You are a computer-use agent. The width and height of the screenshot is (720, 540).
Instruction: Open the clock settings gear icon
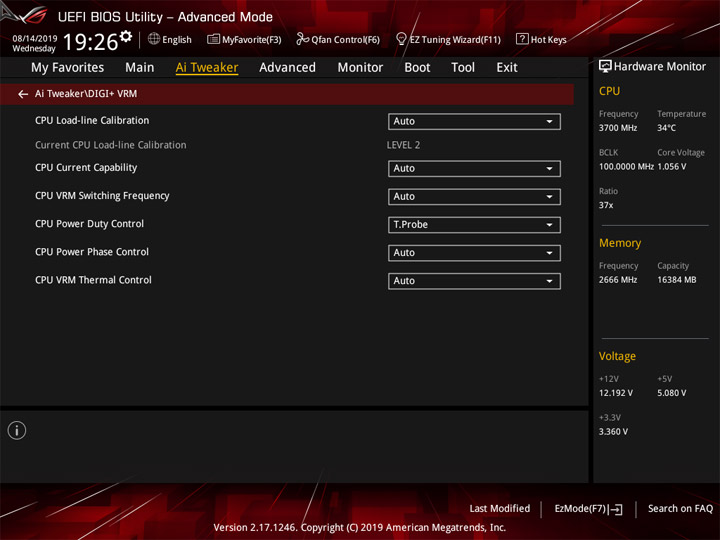126,36
